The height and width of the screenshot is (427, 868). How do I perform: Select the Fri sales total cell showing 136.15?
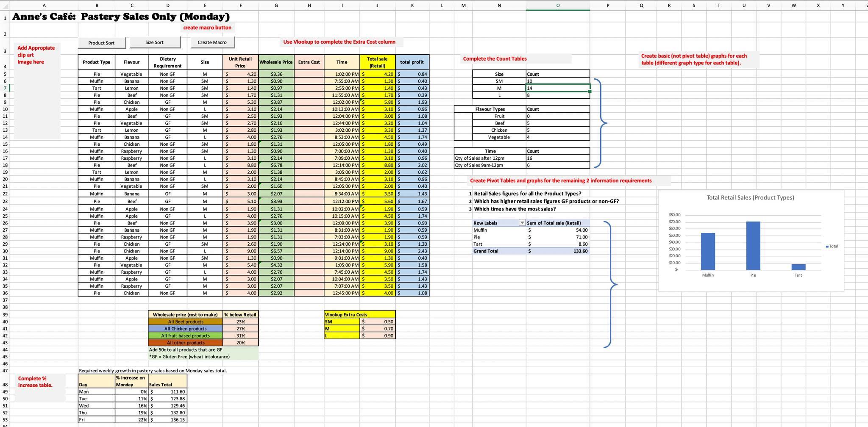pyautogui.click(x=167, y=419)
